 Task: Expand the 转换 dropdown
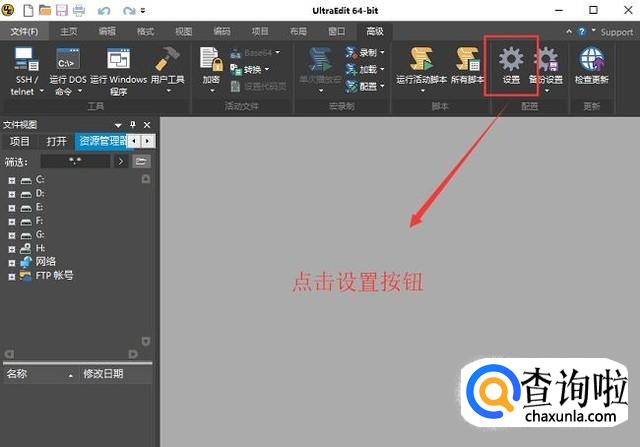click(x=267, y=69)
